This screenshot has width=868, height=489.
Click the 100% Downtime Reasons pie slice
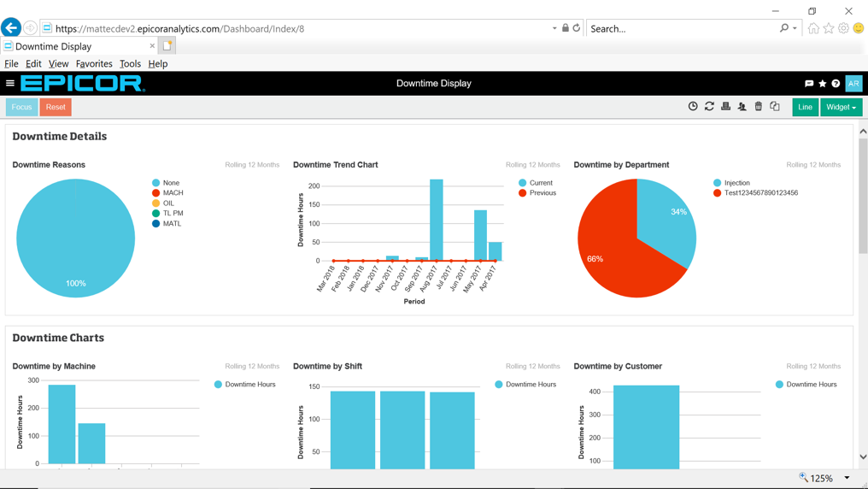(x=76, y=239)
